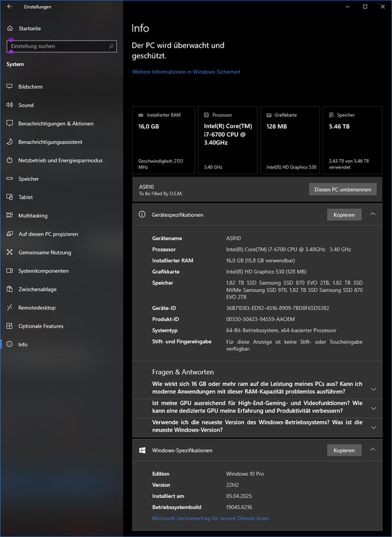The image size is (392, 537).
Task: Expand the GPU High-End-Gaming question chevron
Action: [373, 408]
